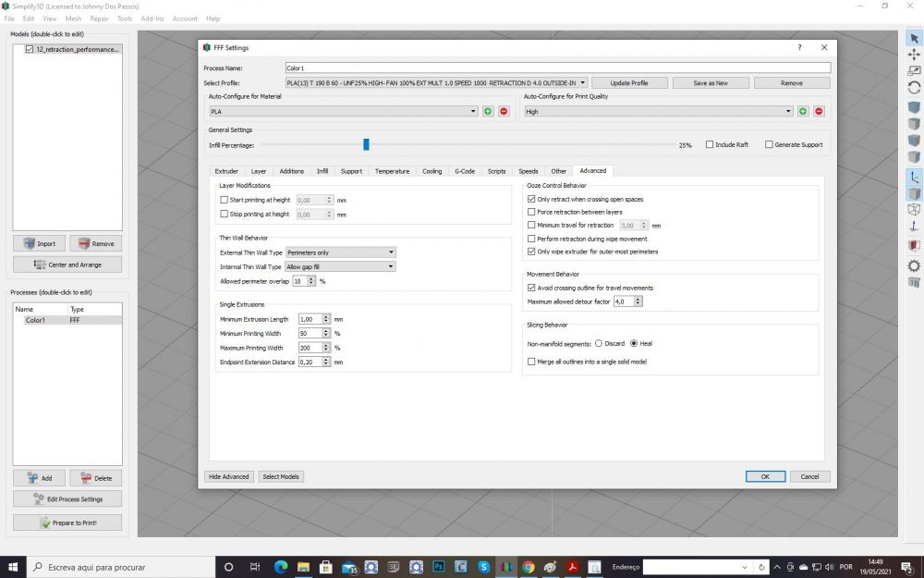Click the Allowed perimeter overlap spinner
The image size is (924, 578).
304,281
